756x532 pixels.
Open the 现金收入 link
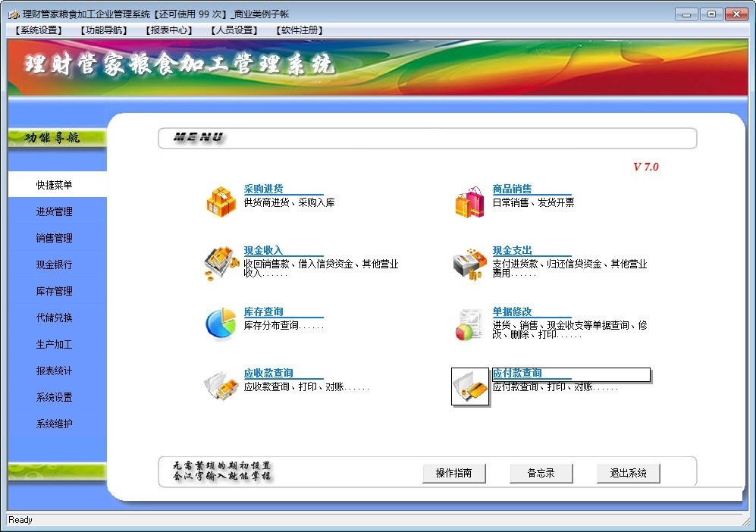click(x=263, y=251)
